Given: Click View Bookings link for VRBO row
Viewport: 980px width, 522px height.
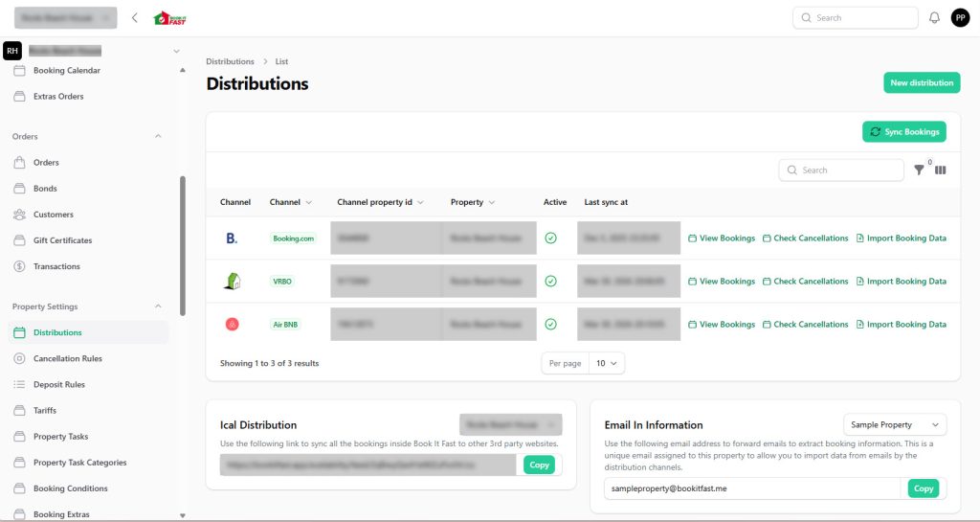Looking at the screenshot, I should [722, 282].
